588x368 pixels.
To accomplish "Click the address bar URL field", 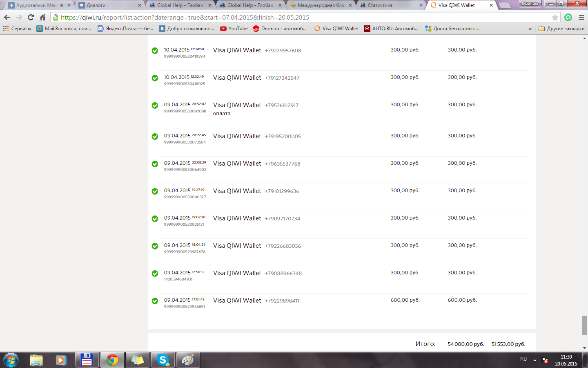I will 286,18.
